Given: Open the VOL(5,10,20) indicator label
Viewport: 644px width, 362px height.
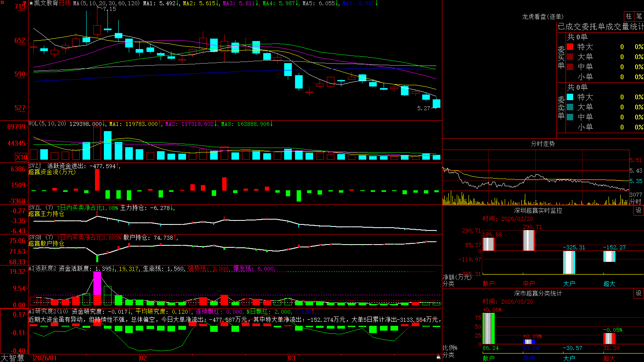Looking at the screenshot, I should pyautogui.click(x=47, y=123).
